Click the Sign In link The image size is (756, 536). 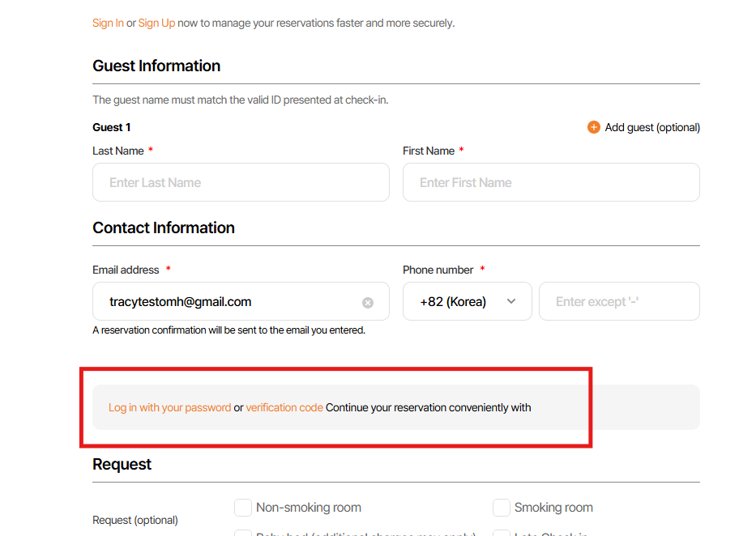[108, 23]
